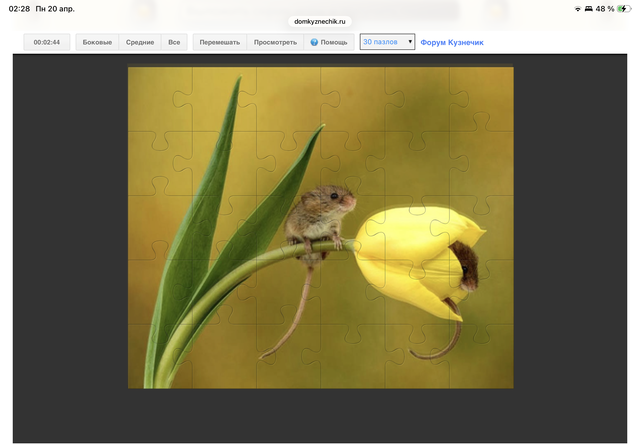Click the 00:02:44 elapsed timer
The width and height of the screenshot is (640, 445).
point(47,43)
